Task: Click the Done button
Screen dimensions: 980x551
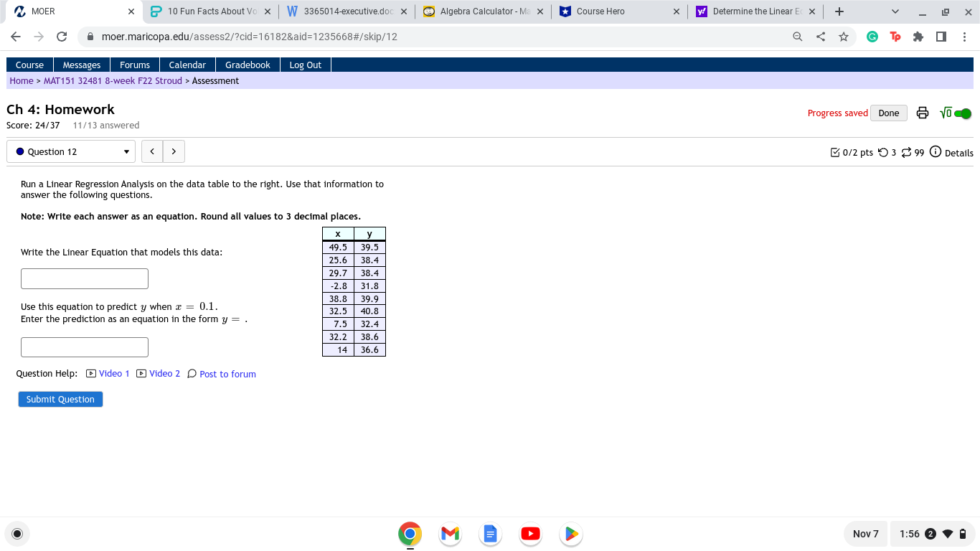Action: [x=889, y=113]
